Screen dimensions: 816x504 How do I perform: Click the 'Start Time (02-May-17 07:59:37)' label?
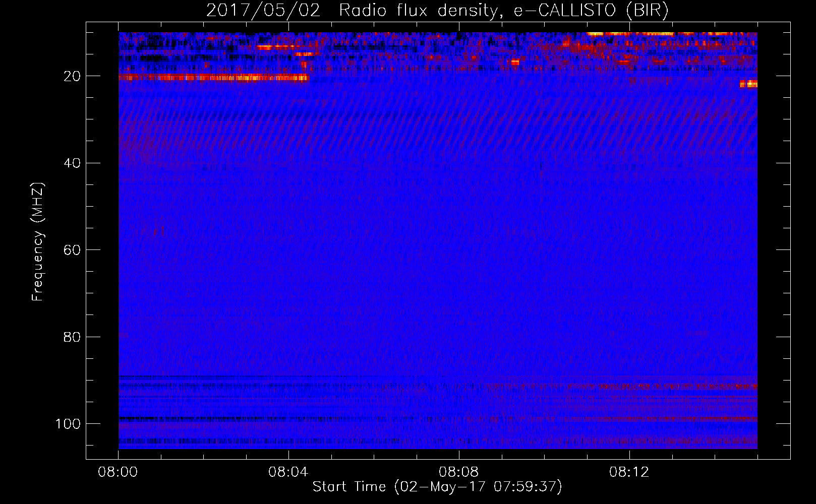437,487
